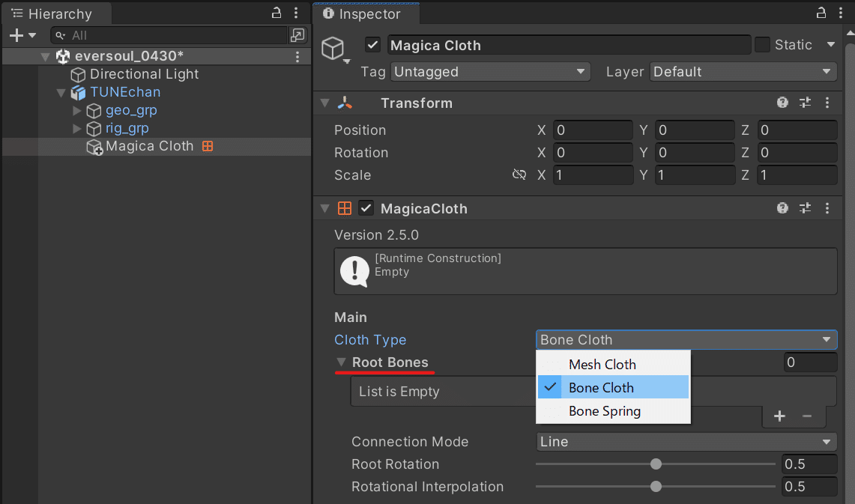Click the search by type icon in Hierarchy
The image size is (855, 504).
coord(297,35)
